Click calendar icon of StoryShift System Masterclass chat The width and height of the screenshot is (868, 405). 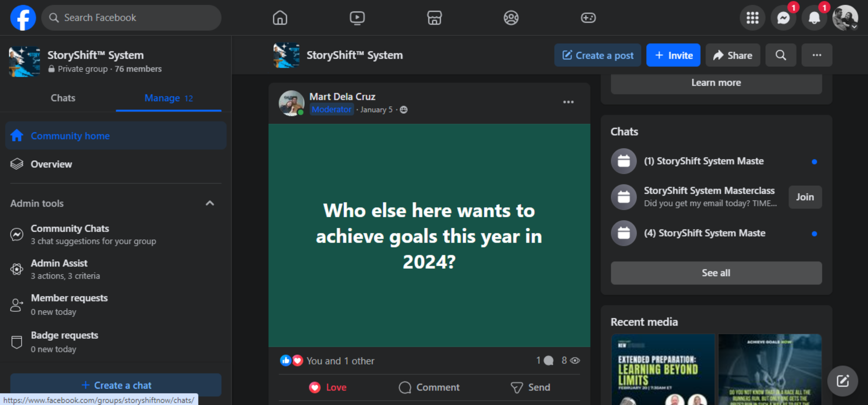point(623,197)
